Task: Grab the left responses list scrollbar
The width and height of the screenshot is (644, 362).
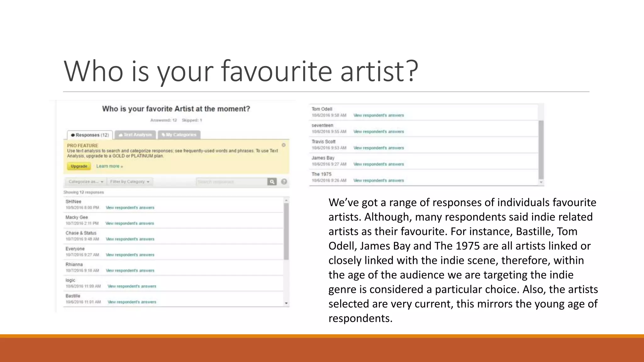Action: tap(286, 231)
